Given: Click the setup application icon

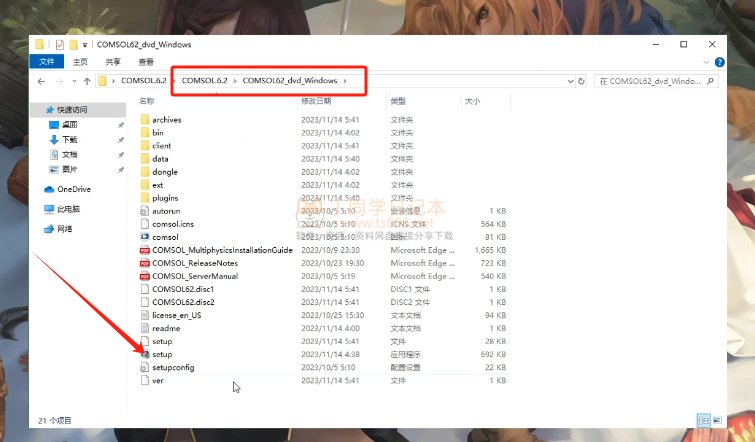Looking at the screenshot, I should [145, 354].
